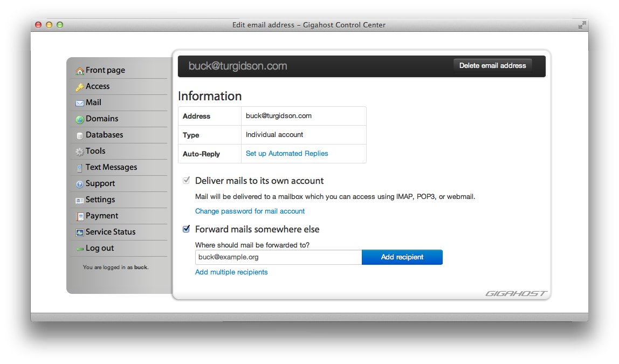Enter fullscreen using the window's corner arrows icon
The width and height of the screenshot is (619, 364).
[582, 25]
